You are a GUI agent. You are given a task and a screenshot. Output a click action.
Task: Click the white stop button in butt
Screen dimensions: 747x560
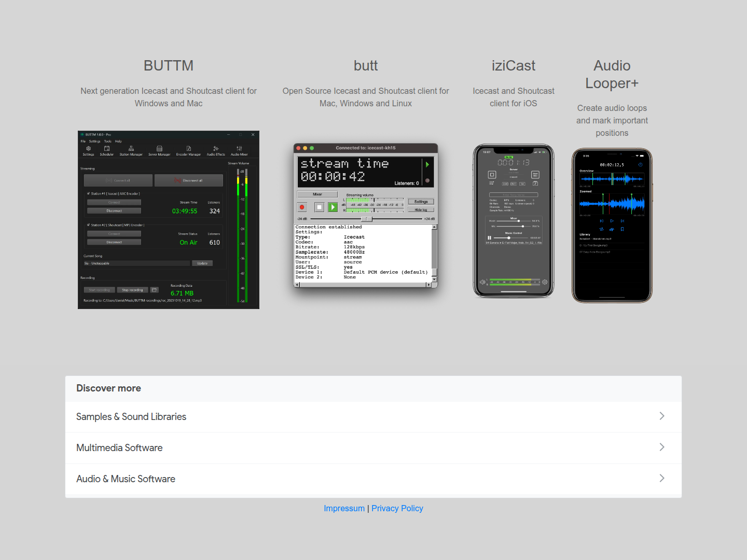320,207
